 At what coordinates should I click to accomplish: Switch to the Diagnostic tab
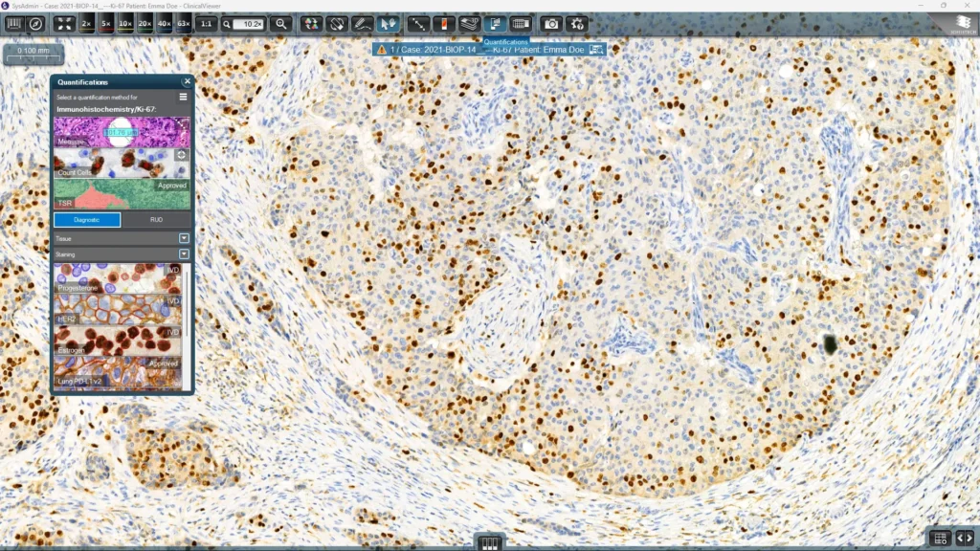coord(87,220)
